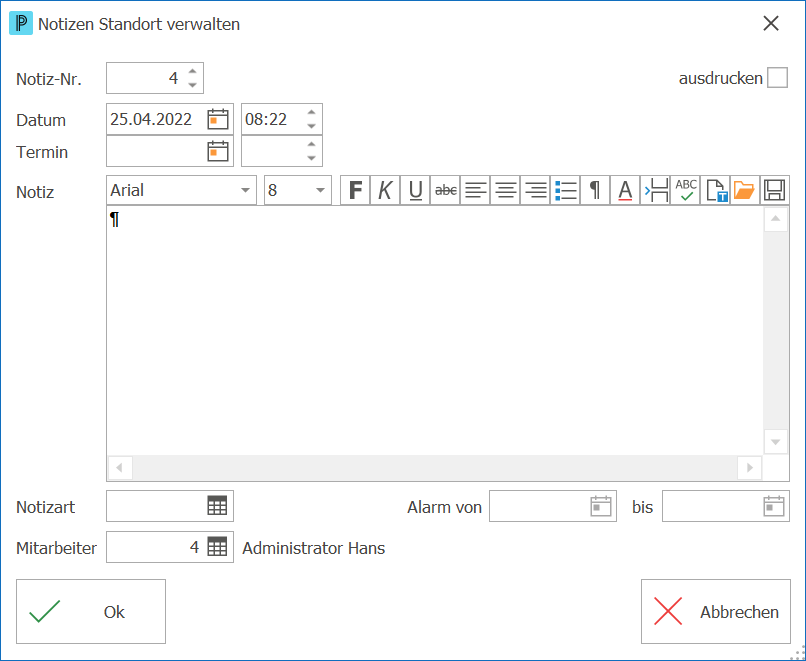Viewport: 806px width, 661px height.
Task: Align note text to the right
Action: [535, 190]
